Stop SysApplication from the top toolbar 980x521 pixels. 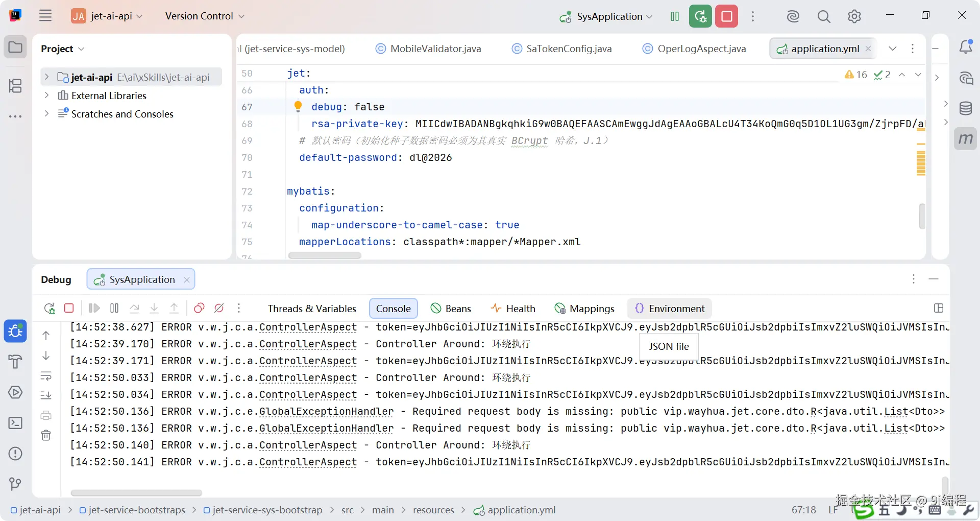click(727, 16)
